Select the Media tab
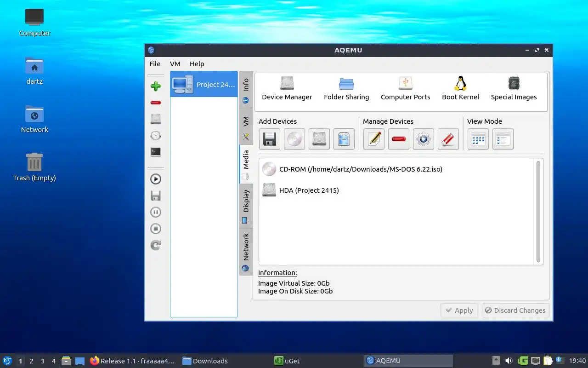 point(246,164)
